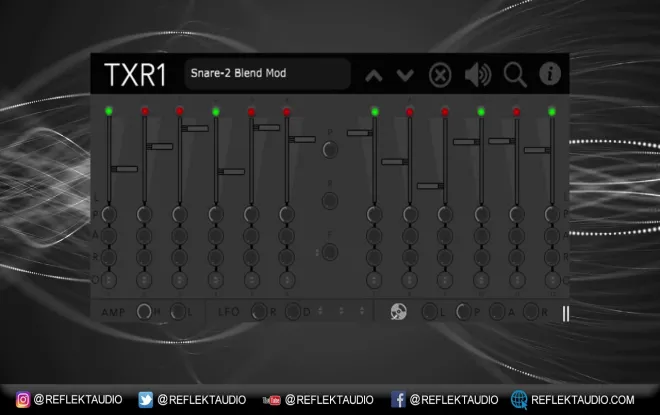This screenshot has width=660, height=415.
Task: Click the AMP H knob
Action: [144, 311]
